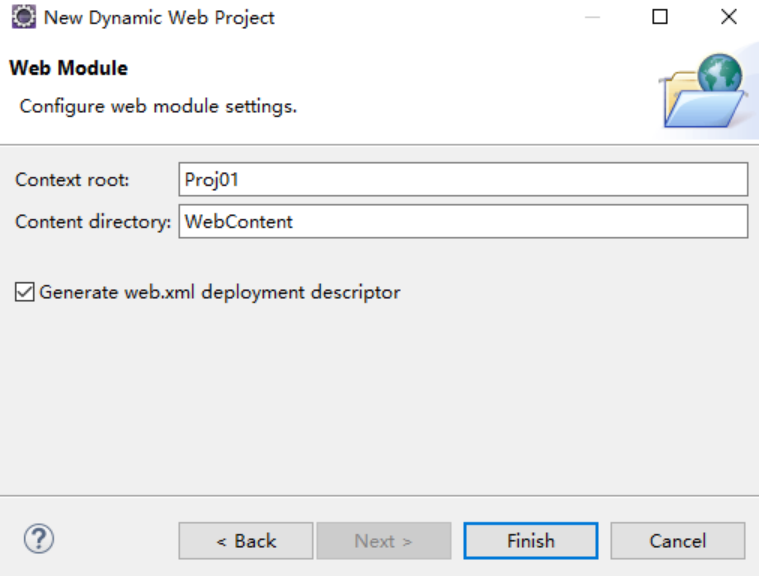
Task: Cancel the new project wizard
Action: [x=678, y=541]
